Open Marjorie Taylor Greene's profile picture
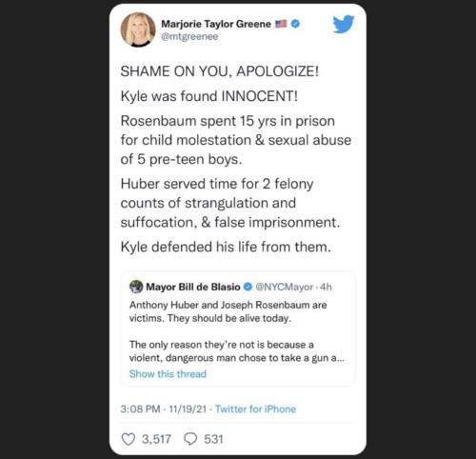Image resolution: width=476 pixels, height=459 pixels. (x=138, y=30)
